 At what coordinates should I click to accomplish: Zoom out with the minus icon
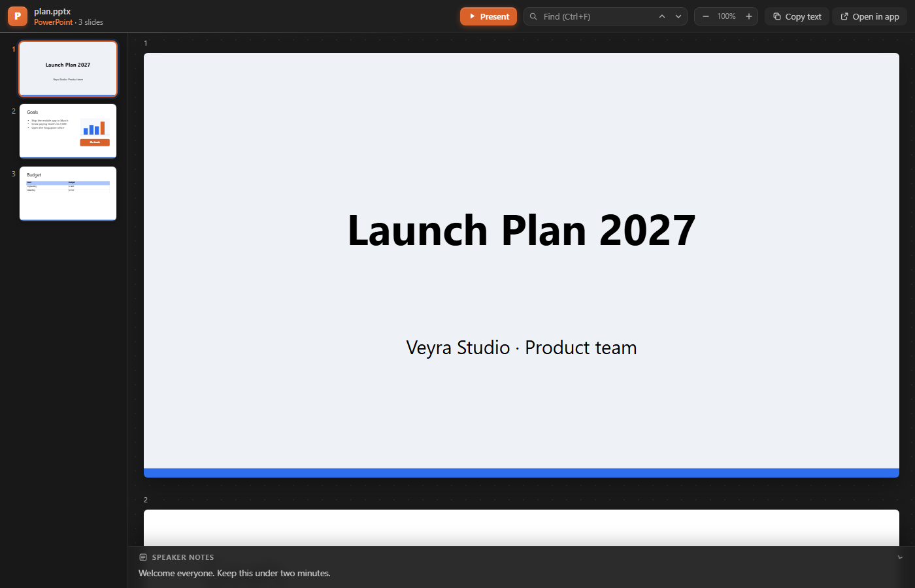[706, 16]
